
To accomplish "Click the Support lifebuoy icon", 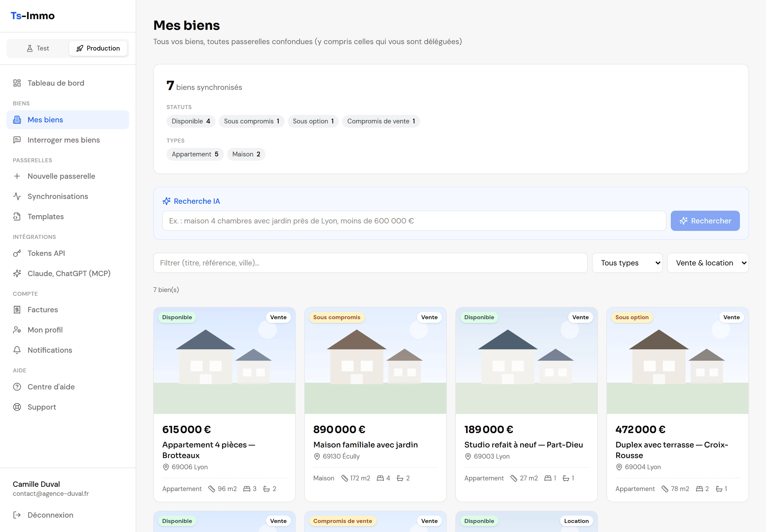I will pos(17,407).
